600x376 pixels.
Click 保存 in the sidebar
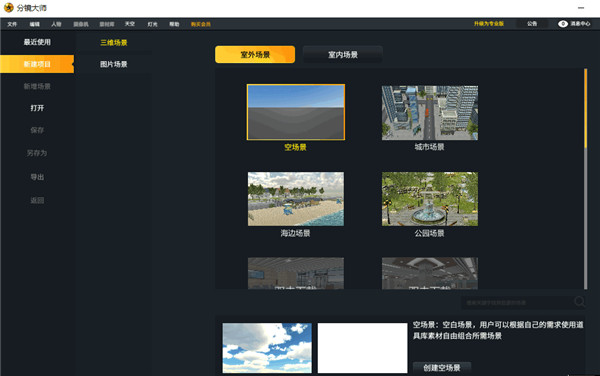[x=37, y=130]
